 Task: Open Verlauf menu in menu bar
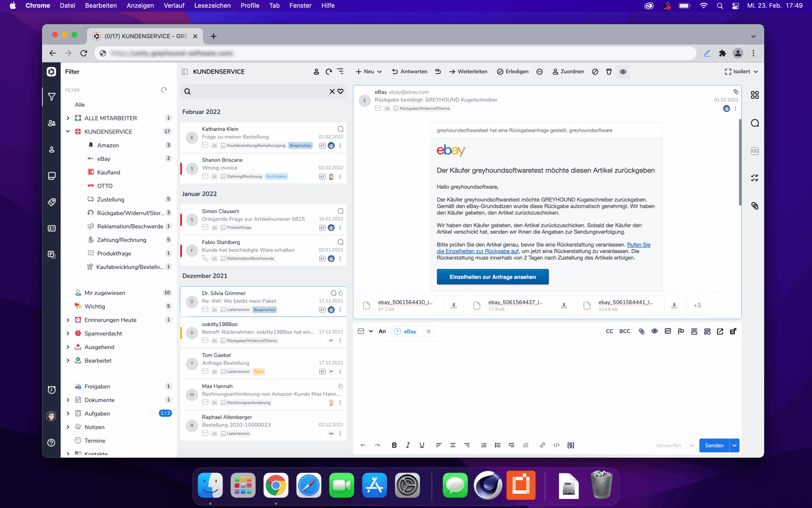point(174,6)
